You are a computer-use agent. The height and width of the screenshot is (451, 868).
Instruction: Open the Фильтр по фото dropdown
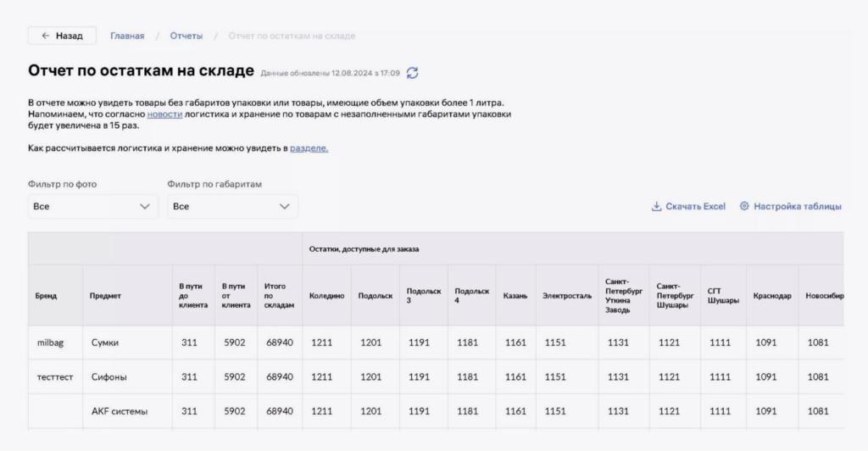point(93,206)
